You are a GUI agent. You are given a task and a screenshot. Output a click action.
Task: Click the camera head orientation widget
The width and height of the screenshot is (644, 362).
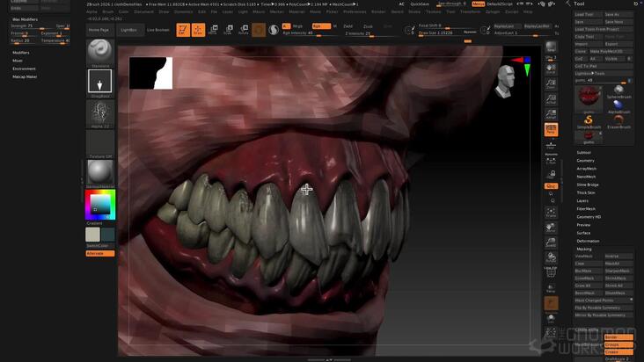pyautogui.click(x=505, y=82)
